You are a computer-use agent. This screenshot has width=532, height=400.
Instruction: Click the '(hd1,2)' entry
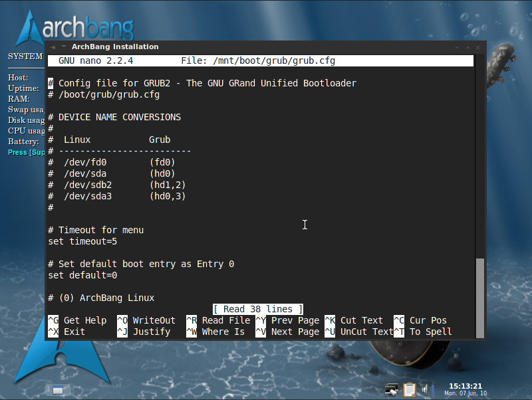tap(168, 185)
